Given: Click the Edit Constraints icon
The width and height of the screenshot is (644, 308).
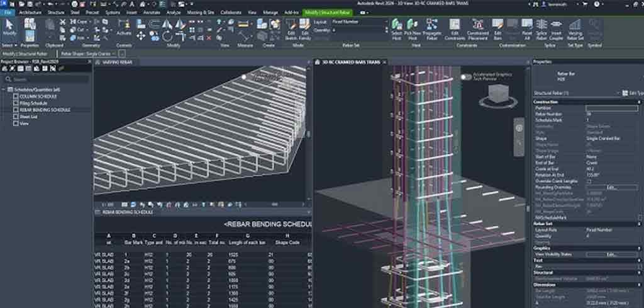Looking at the screenshot, I should (454, 28).
